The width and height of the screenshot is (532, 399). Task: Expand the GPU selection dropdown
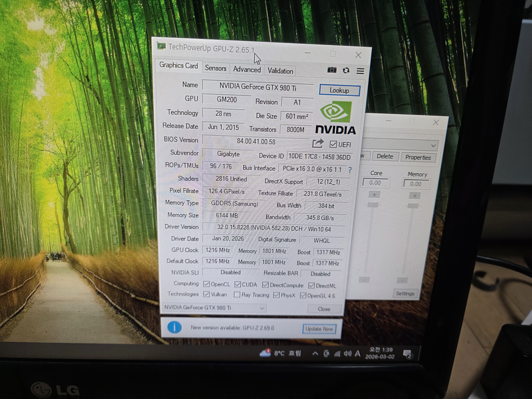tap(262, 308)
